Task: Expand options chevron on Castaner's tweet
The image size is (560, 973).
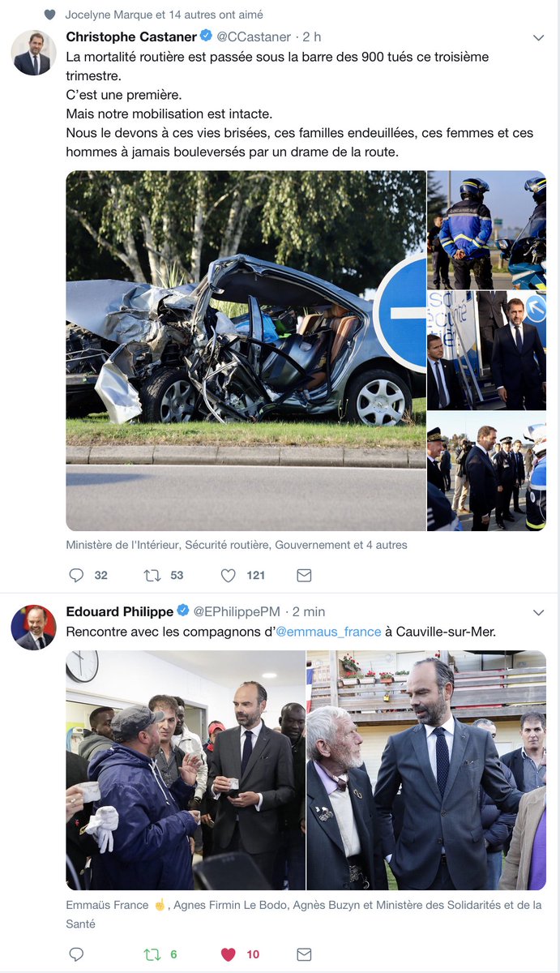Action: point(538,37)
